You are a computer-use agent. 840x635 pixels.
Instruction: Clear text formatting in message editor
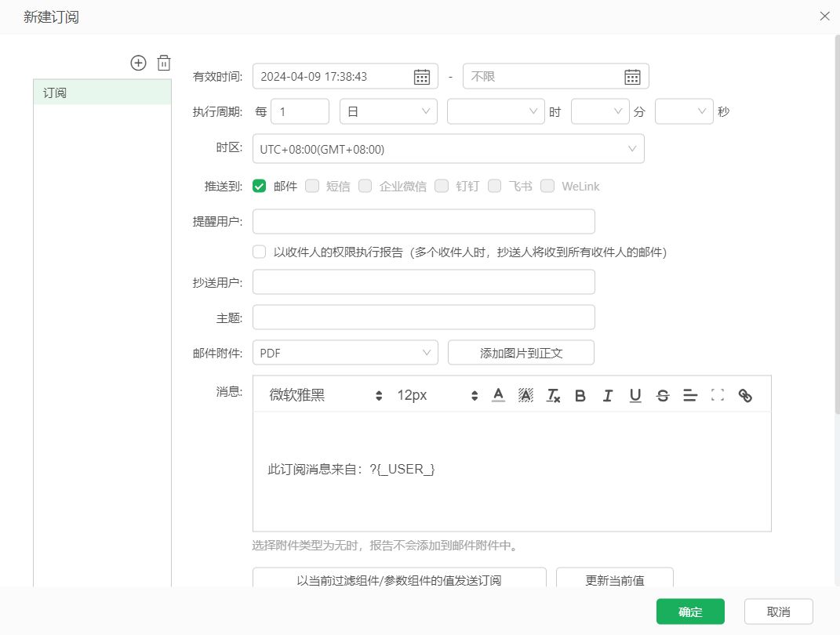tap(553, 395)
